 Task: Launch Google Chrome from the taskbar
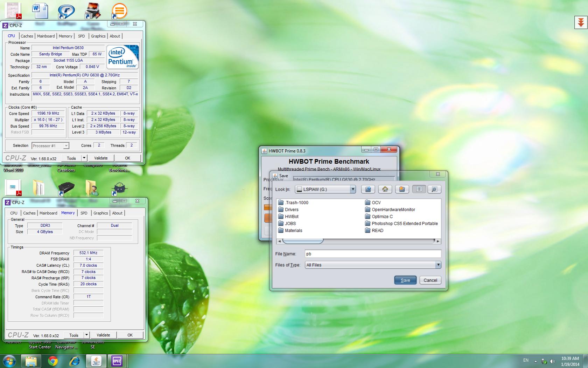53,361
